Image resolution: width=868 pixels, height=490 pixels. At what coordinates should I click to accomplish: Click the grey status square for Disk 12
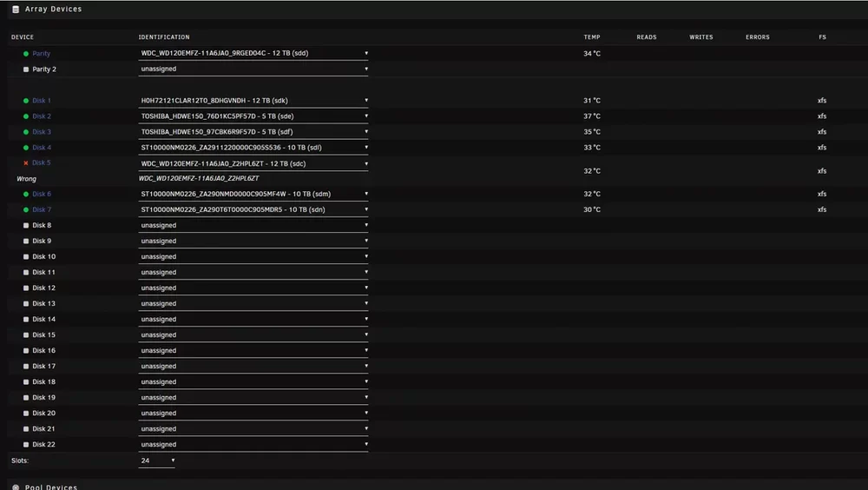(x=26, y=288)
